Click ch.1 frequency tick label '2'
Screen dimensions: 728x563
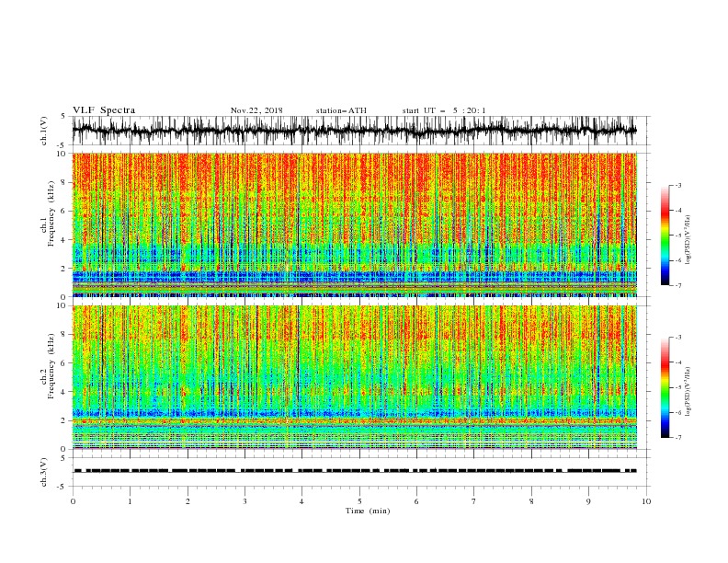click(65, 268)
